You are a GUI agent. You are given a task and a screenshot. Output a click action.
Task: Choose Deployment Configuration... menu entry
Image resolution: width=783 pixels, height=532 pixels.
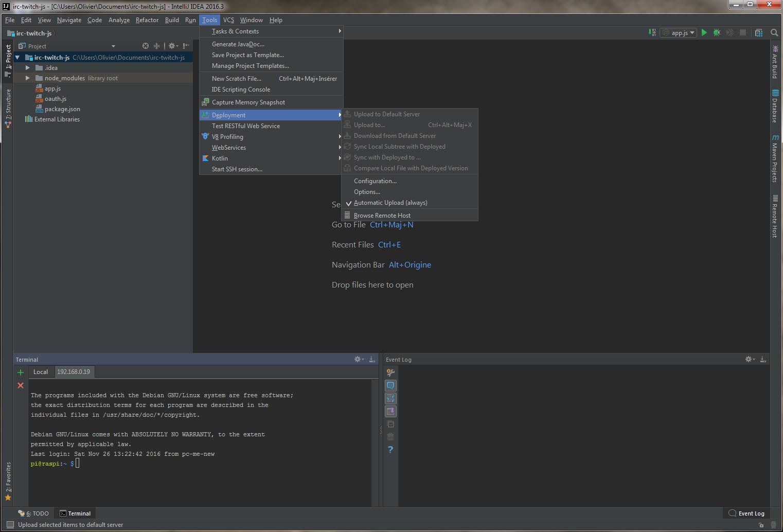tap(410, 181)
